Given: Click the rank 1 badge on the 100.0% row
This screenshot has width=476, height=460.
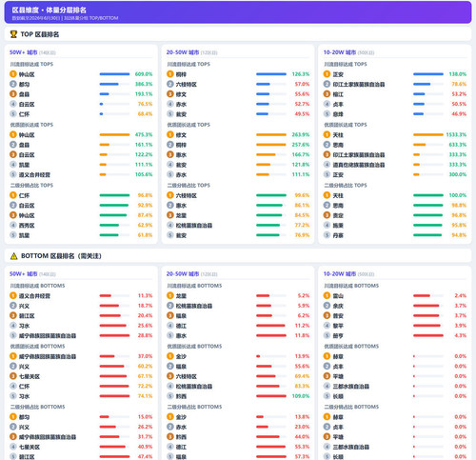Looking at the screenshot, I should coord(327,195).
